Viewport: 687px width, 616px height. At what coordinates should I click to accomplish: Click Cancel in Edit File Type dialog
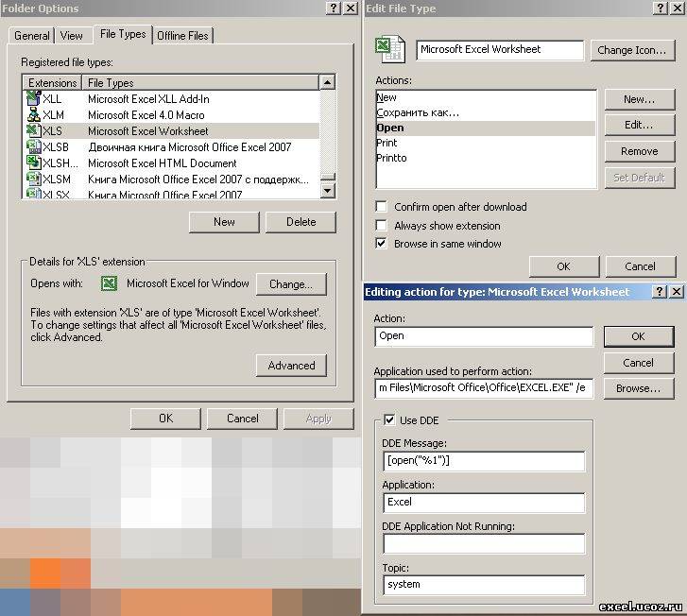tap(641, 266)
